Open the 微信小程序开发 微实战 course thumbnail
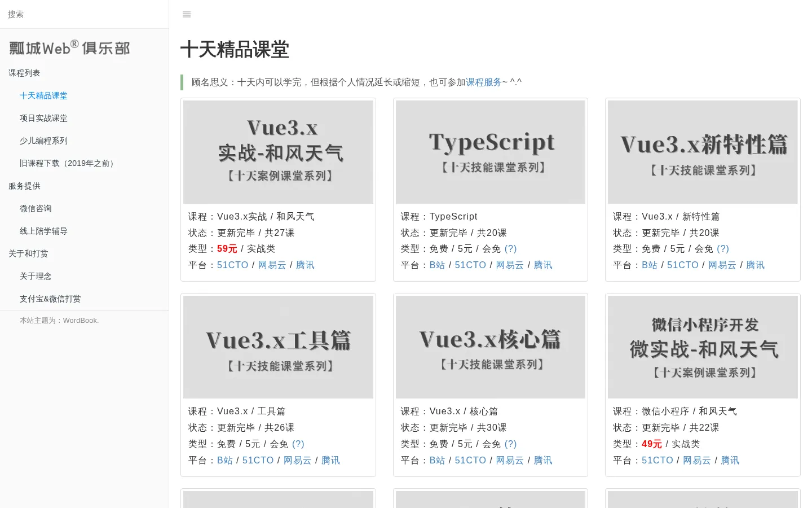The width and height of the screenshot is (812, 508). [703, 347]
